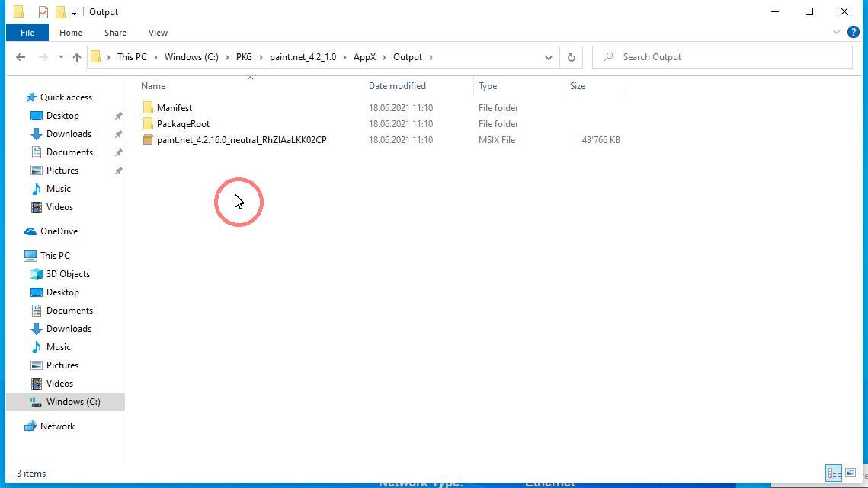Screen dimensions: 868x488
Task: Open the Manifest folder
Action: (x=174, y=108)
